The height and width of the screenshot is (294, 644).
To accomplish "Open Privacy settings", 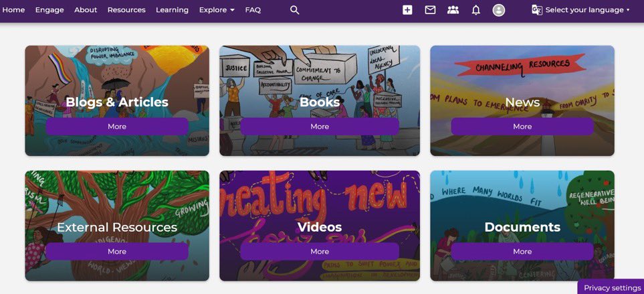I will point(612,288).
